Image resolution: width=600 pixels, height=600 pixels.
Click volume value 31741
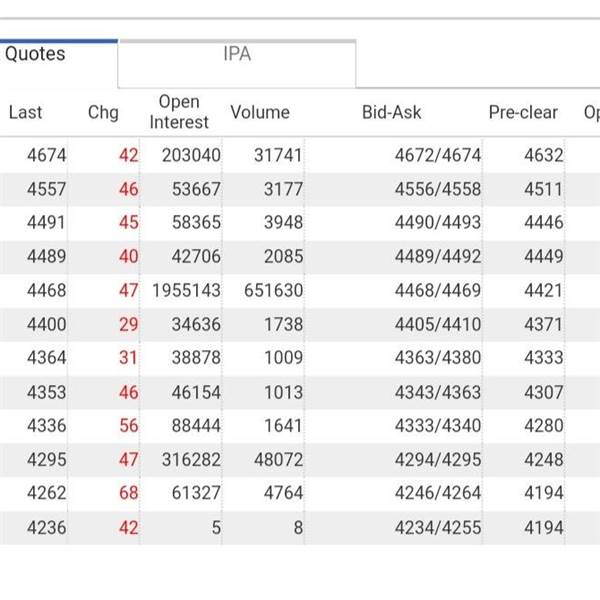pyautogui.click(x=278, y=155)
